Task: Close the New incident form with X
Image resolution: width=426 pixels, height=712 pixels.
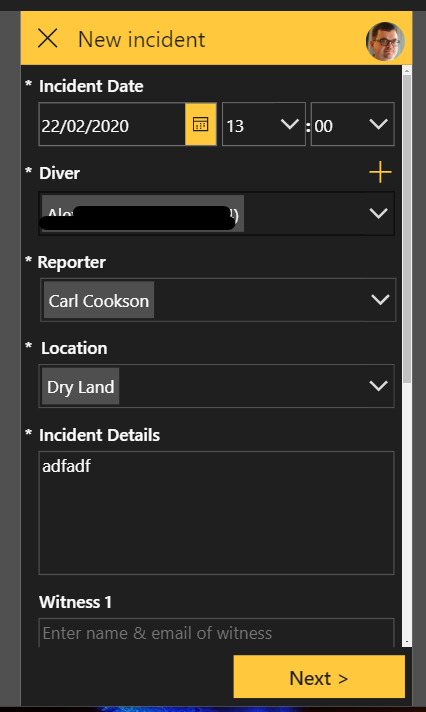Action: [x=48, y=39]
